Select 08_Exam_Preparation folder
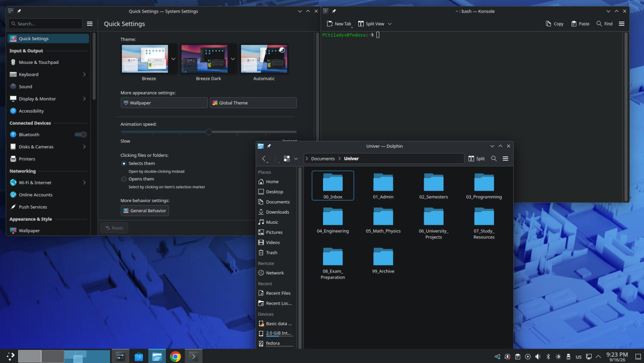This screenshot has height=363, width=644. point(333,263)
